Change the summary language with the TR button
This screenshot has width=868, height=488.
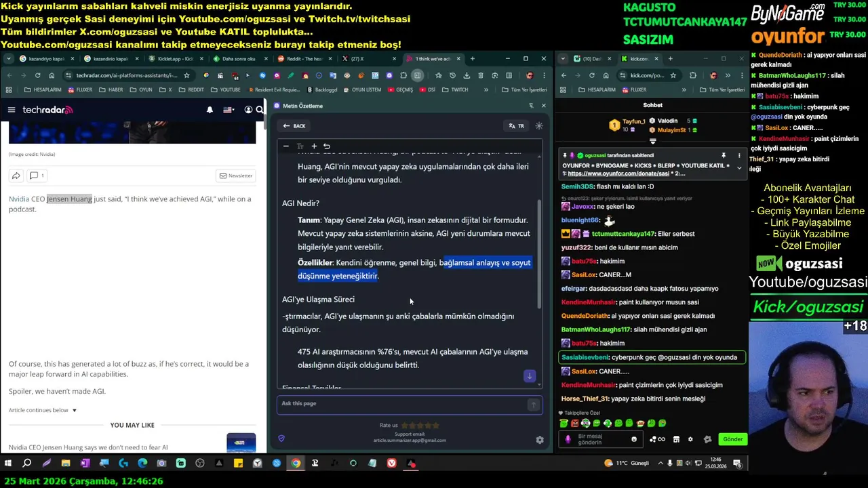coord(517,126)
